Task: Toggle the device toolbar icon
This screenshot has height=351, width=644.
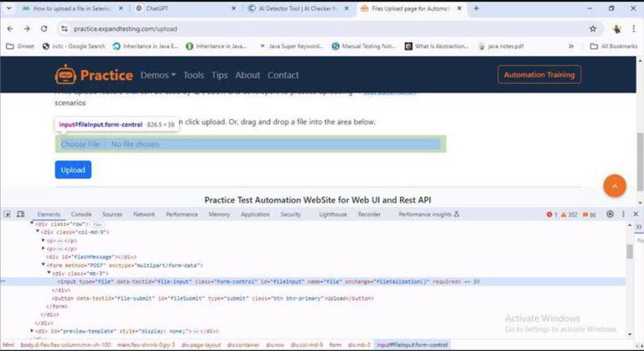Action: click(x=20, y=214)
